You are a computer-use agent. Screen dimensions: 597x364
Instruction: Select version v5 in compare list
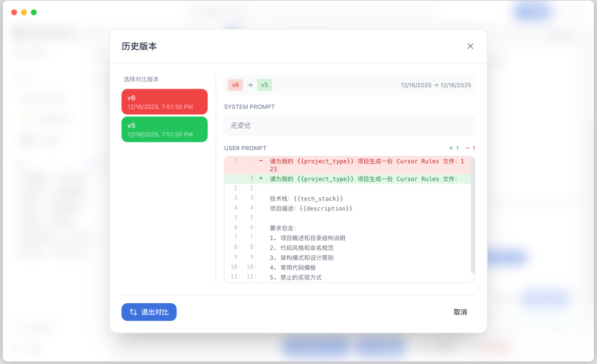coord(165,129)
